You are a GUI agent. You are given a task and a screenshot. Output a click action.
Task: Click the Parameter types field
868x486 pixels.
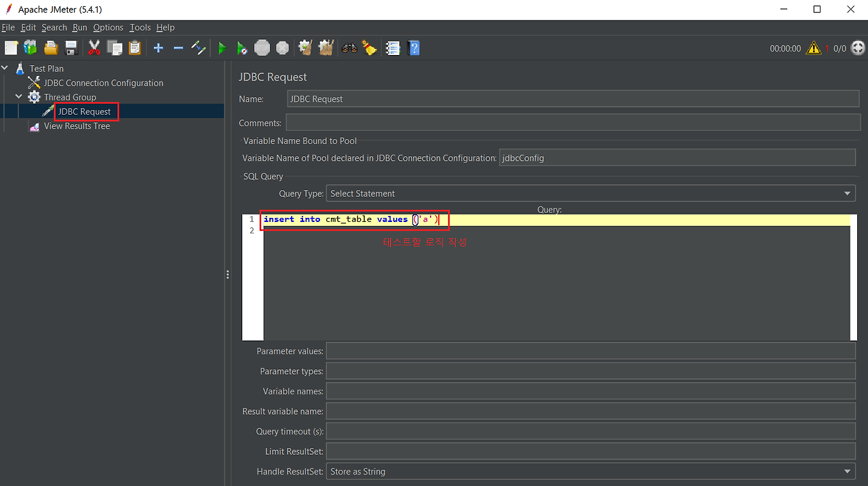click(x=591, y=371)
